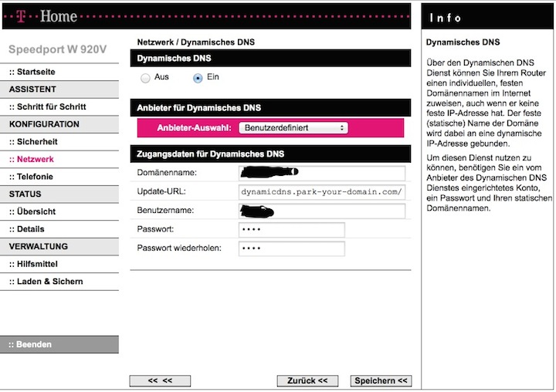Click the double-arrow back button
This screenshot has width=556, height=392.
pos(160,380)
